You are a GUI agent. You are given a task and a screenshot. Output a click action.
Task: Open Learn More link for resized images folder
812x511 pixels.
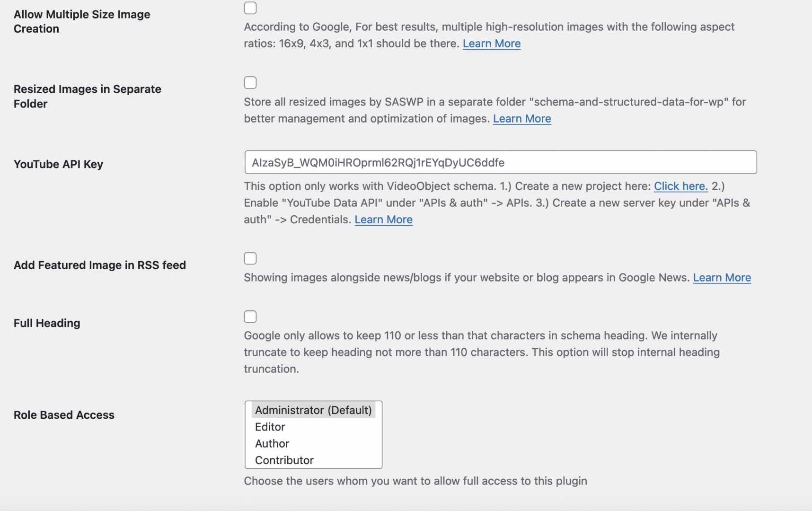pos(522,119)
